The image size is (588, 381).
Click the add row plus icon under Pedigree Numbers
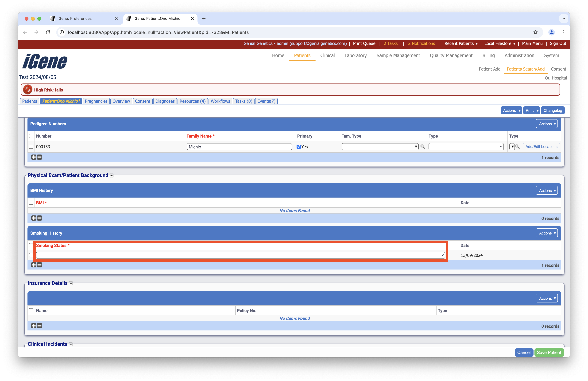click(34, 157)
